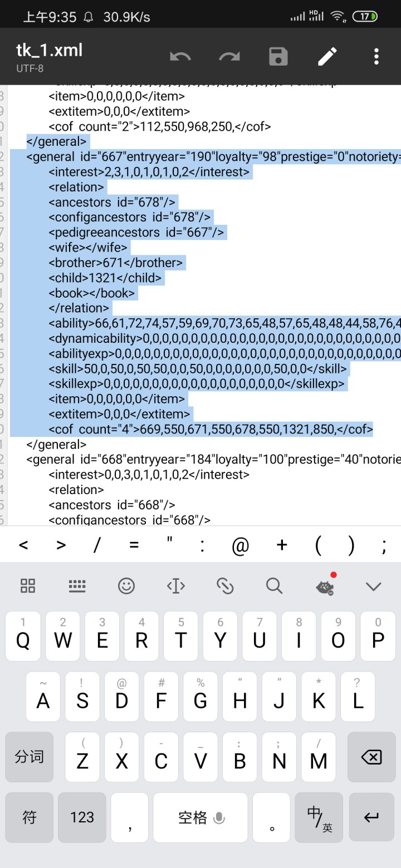
Task: Tap the F key
Action: (161, 697)
